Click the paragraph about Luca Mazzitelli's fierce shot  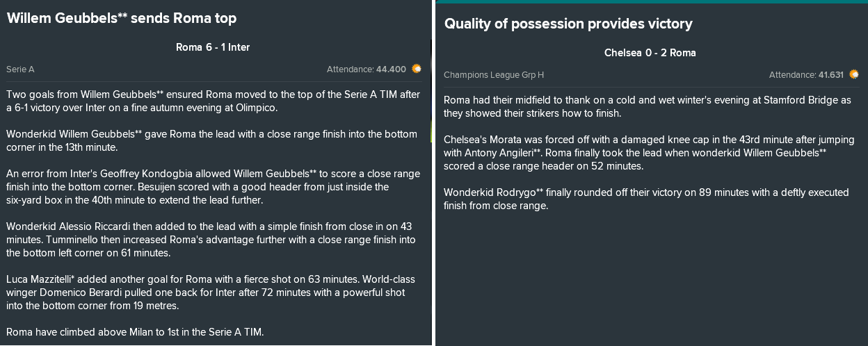click(x=211, y=293)
